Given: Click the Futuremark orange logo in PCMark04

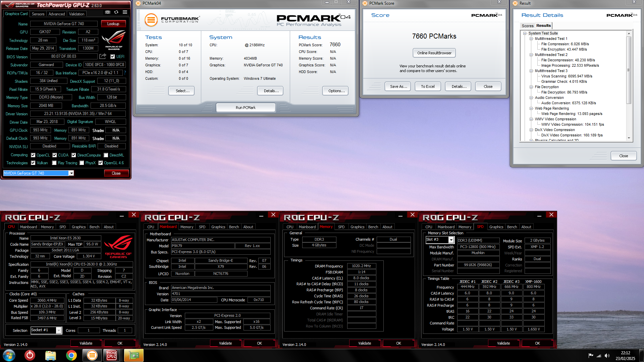Looking at the screenshot, I should click(x=151, y=20).
